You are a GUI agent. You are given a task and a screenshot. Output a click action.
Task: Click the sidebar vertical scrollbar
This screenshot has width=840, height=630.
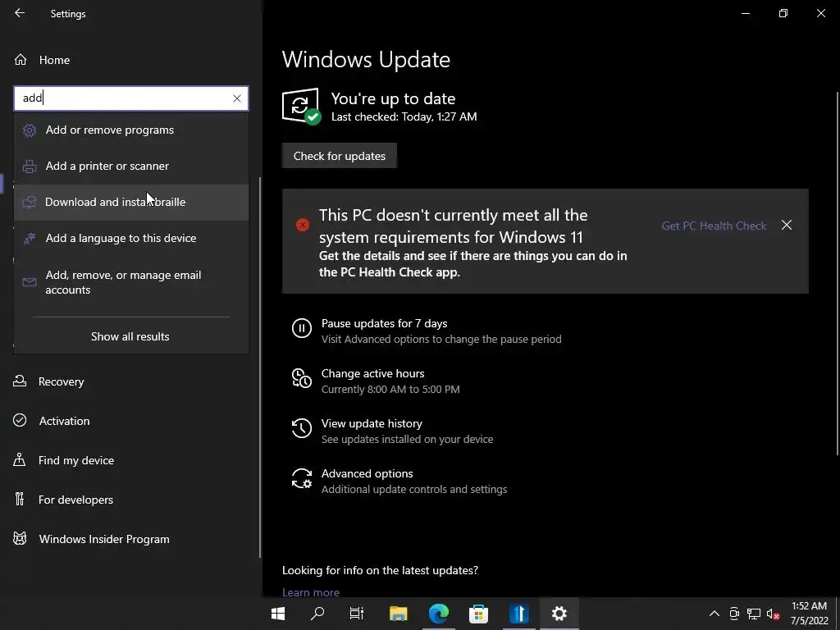click(x=260, y=367)
